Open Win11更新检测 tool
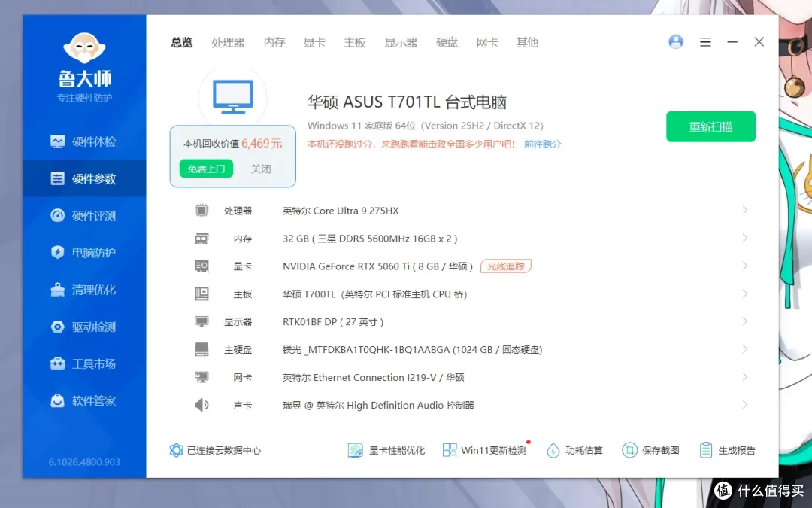 coord(486,450)
